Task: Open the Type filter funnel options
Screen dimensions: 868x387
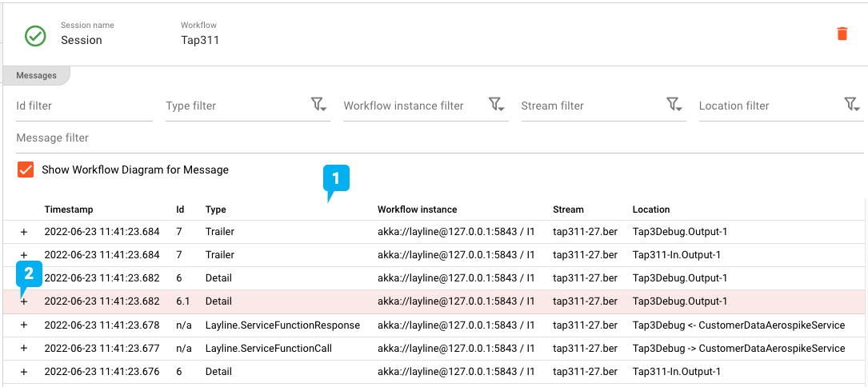Action: click(x=318, y=105)
